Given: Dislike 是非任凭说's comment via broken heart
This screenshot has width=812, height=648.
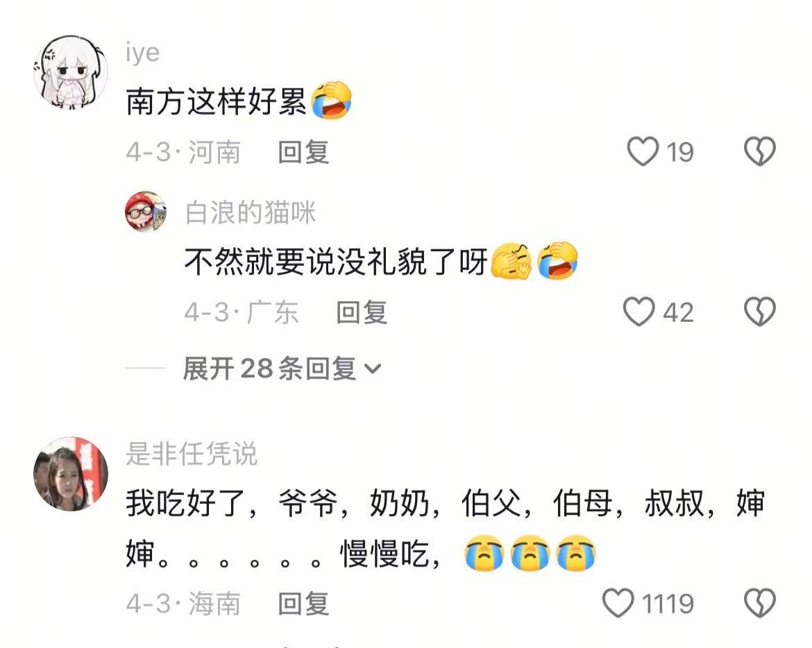Looking at the screenshot, I should [760, 603].
